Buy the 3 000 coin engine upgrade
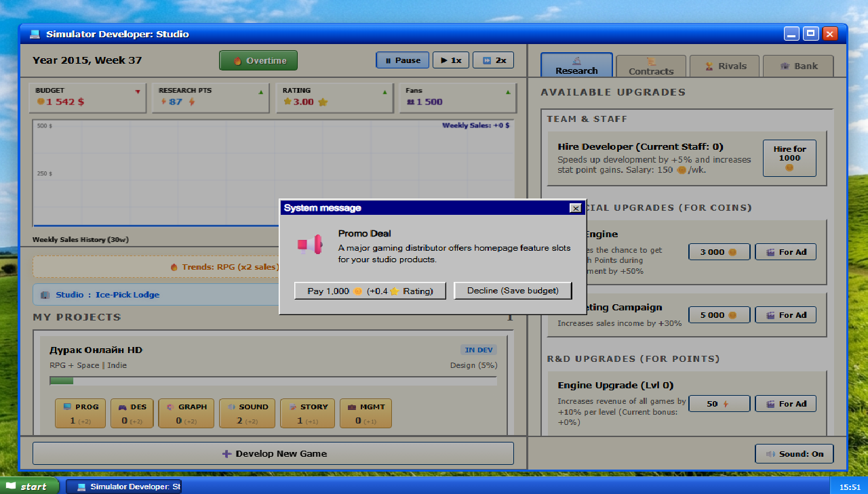 click(x=719, y=252)
